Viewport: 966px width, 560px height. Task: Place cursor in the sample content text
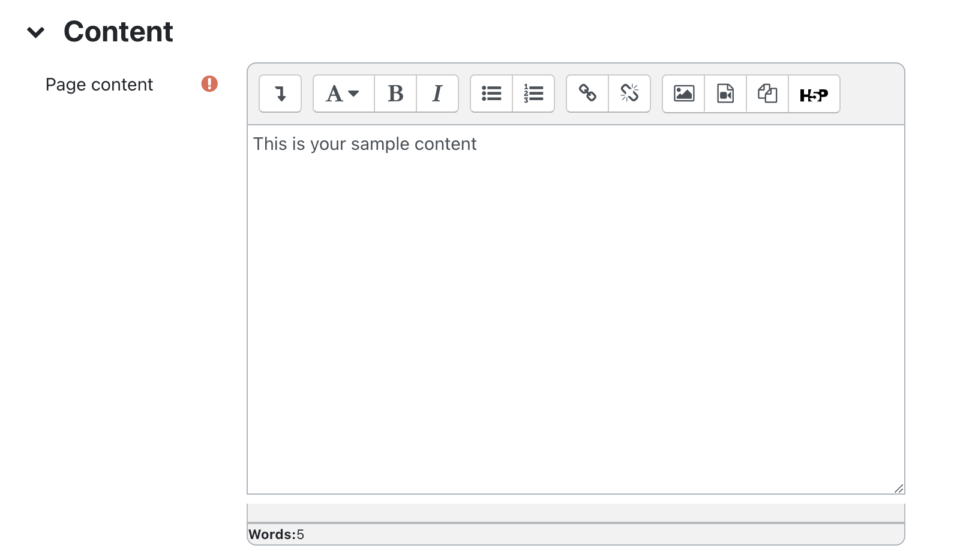click(365, 144)
